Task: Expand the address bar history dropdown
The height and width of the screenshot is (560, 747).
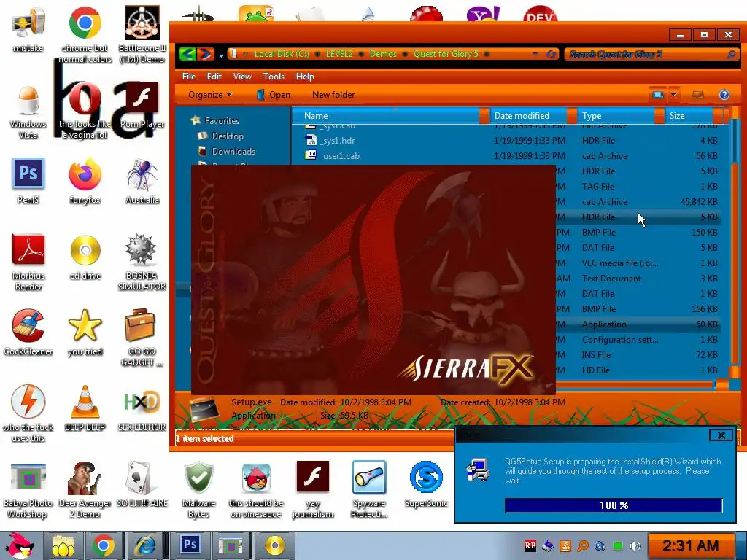Action: 535,54
